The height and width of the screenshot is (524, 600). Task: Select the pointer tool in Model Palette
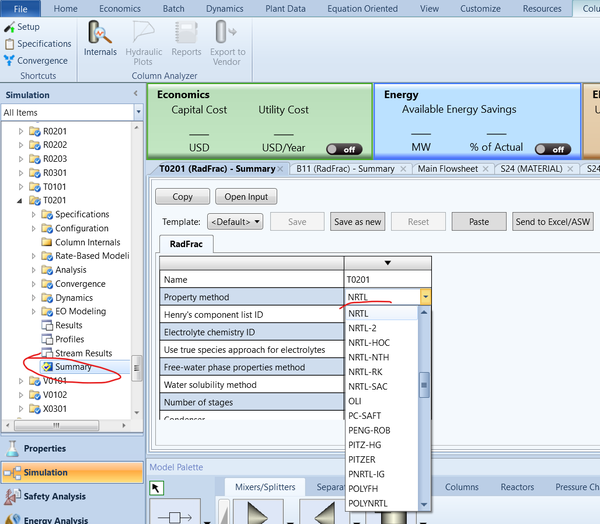tap(157, 488)
